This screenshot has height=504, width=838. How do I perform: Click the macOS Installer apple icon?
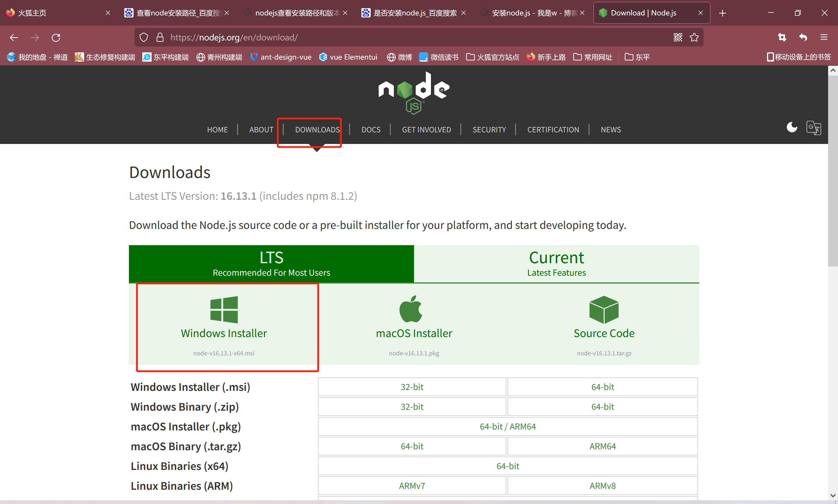click(x=411, y=309)
